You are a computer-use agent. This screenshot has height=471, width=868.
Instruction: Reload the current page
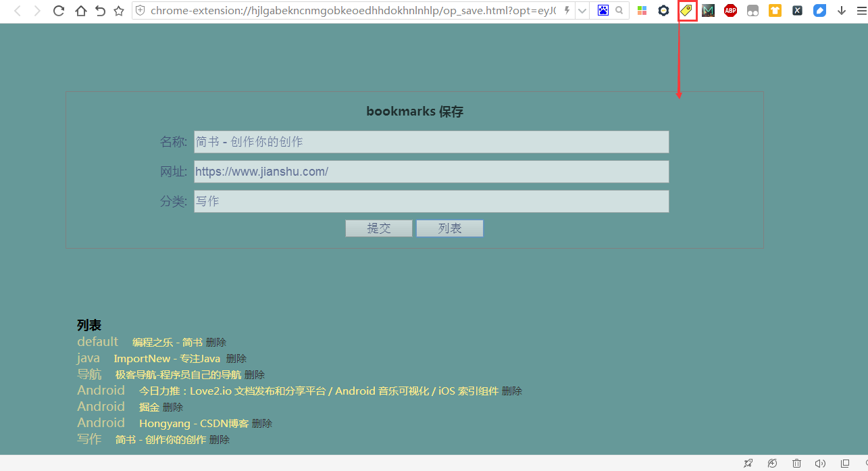[x=59, y=11]
